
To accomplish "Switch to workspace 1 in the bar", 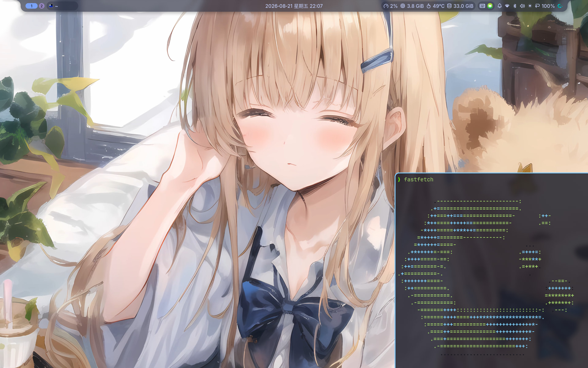I will [31, 6].
